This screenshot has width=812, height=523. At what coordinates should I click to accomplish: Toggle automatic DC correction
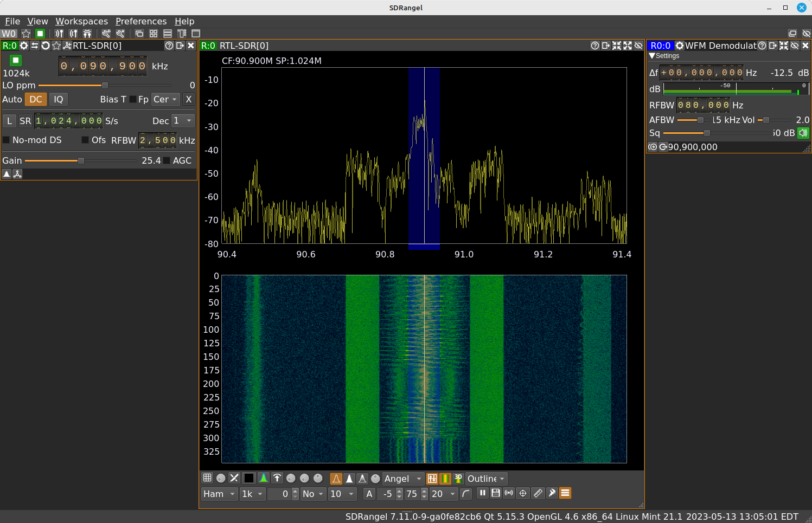pyautogui.click(x=36, y=99)
